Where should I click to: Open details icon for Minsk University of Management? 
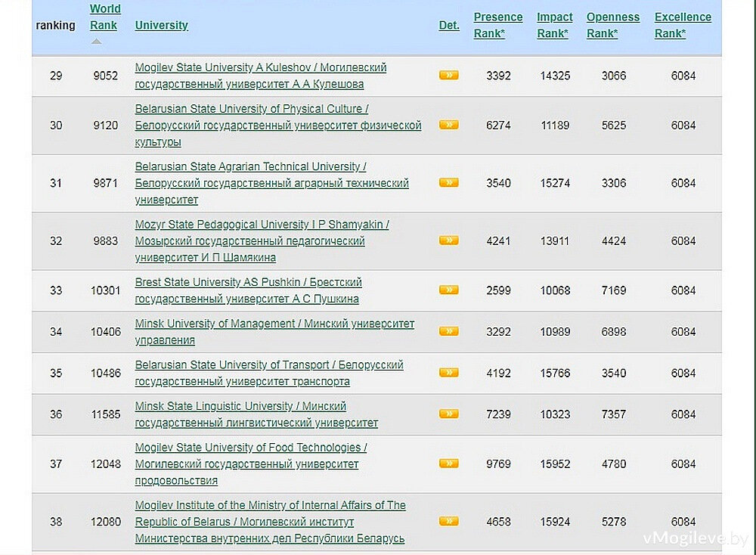pos(448,331)
